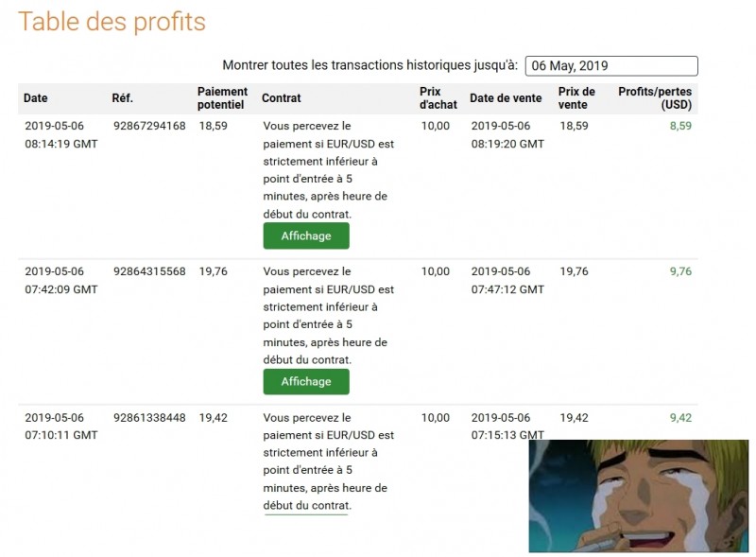Click the Date column header
The height and width of the screenshot is (557, 756).
[x=36, y=98]
